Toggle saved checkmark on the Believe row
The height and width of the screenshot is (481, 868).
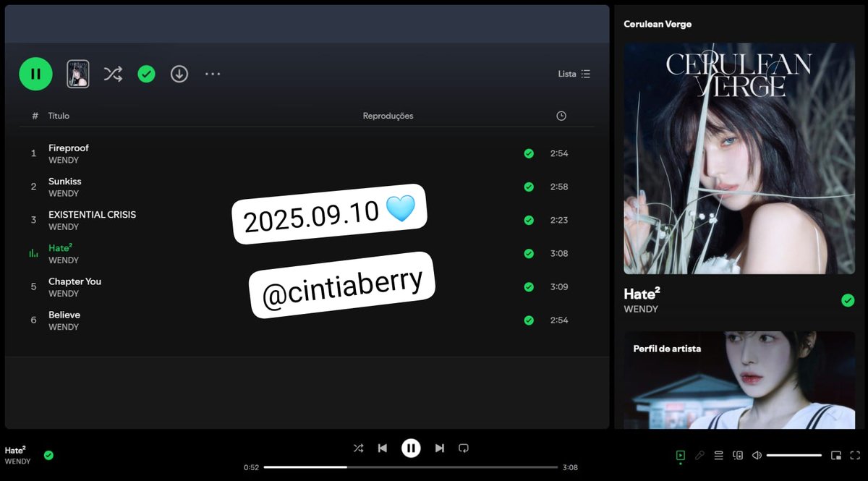(x=529, y=320)
